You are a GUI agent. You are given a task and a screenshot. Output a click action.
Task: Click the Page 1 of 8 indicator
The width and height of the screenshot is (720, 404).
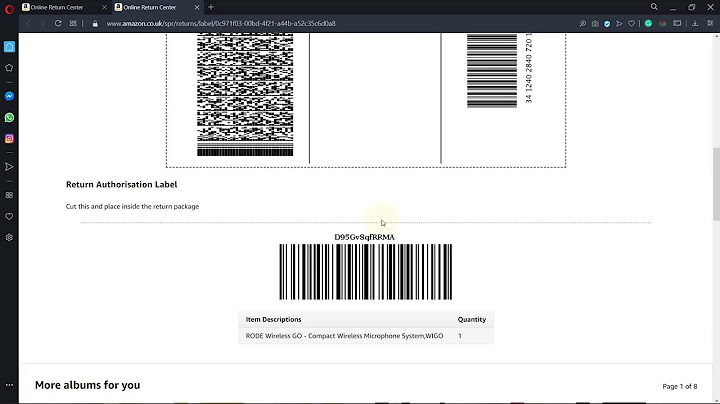[x=680, y=387]
